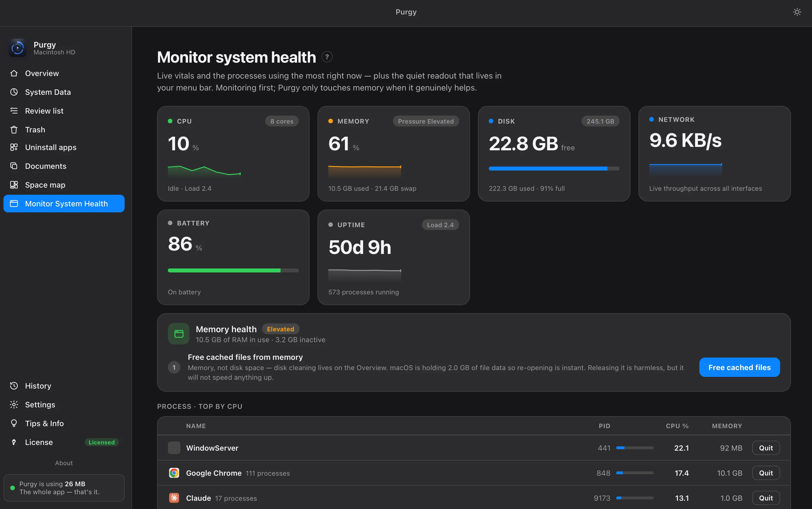Viewport: 812px width, 509px height.
Task: Open Settings page
Action: pos(64,405)
